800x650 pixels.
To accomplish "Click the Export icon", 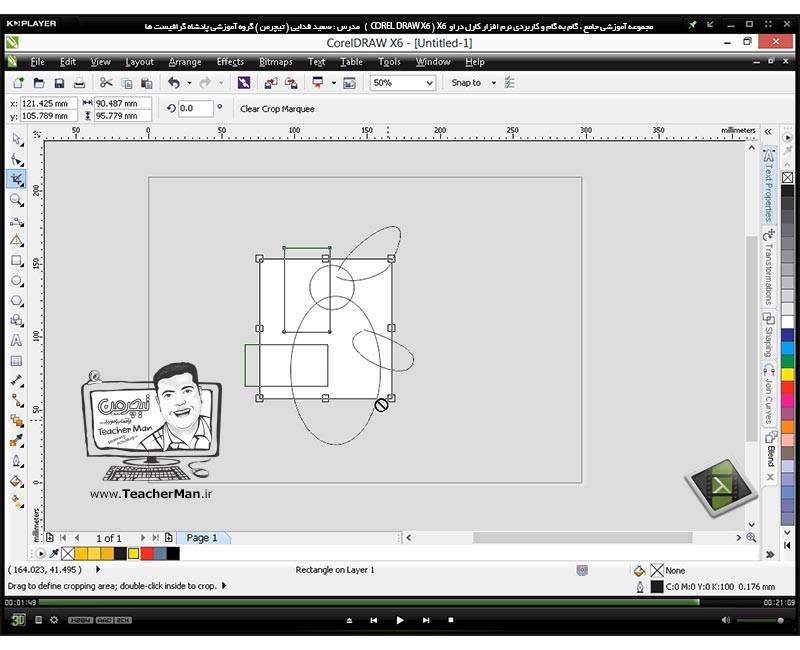I will pyautogui.click(x=291, y=83).
